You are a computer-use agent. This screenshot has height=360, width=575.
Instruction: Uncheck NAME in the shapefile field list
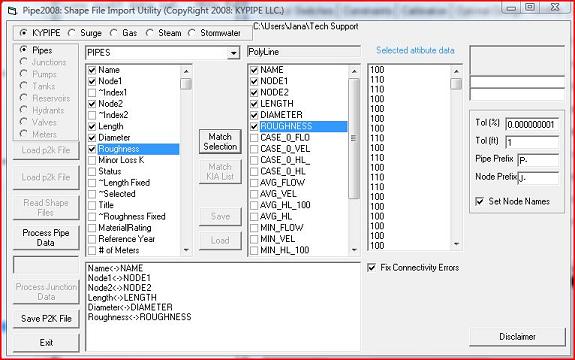click(x=254, y=70)
